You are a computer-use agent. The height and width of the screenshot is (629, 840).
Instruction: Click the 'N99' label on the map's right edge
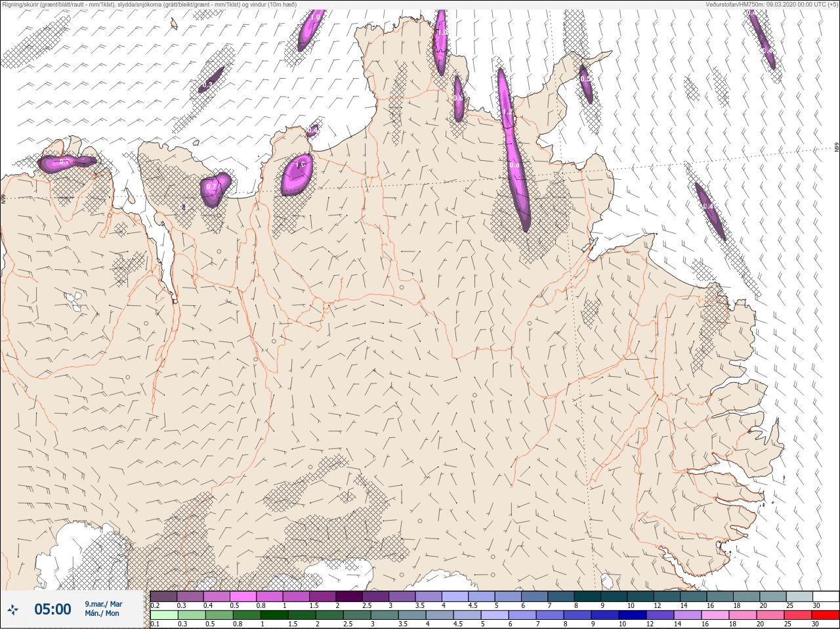[x=837, y=148]
